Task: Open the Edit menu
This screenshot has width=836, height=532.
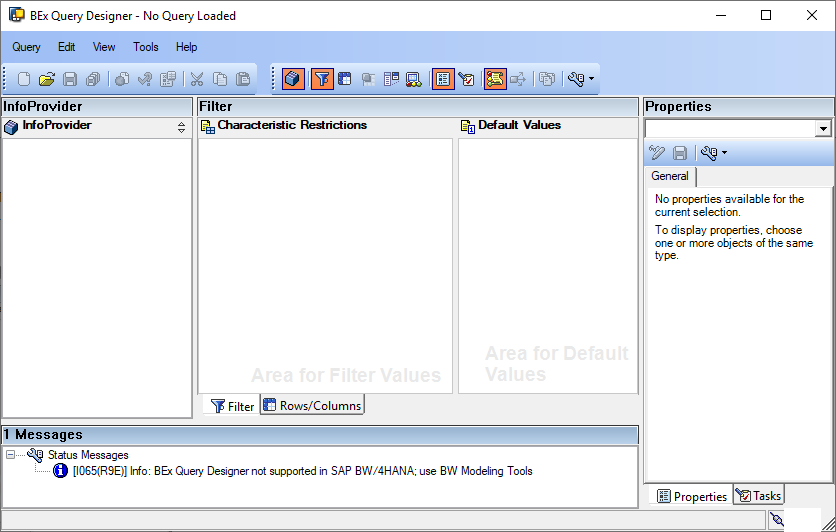Action: (x=66, y=47)
